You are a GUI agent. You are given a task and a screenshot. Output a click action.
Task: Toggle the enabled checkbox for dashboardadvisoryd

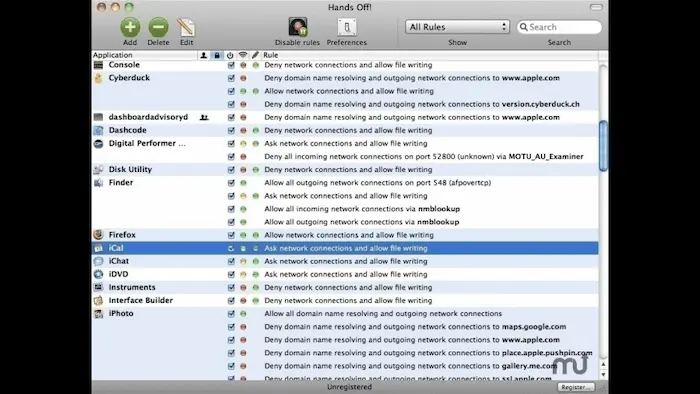click(231, 117)
